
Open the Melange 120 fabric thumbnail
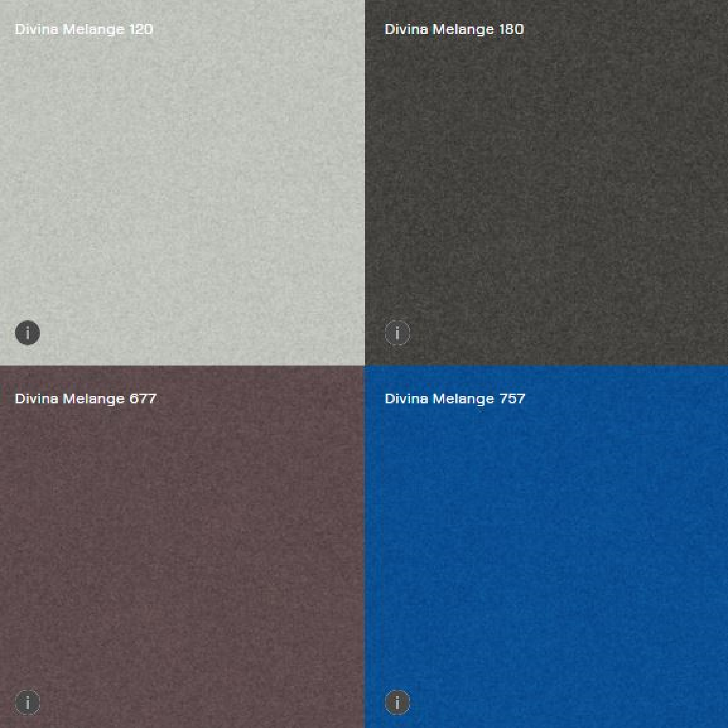point(182,182)
